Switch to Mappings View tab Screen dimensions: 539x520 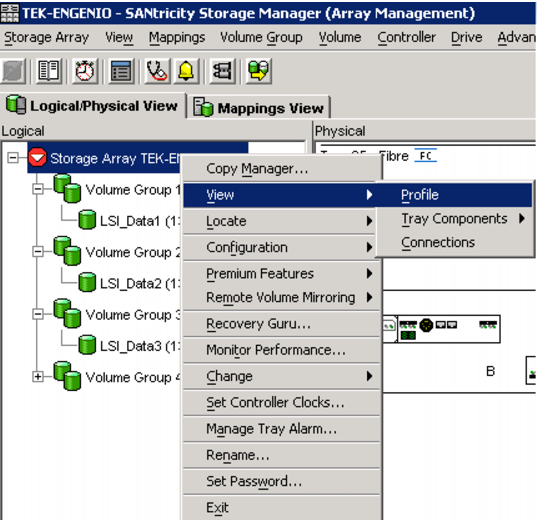point(258,108)
